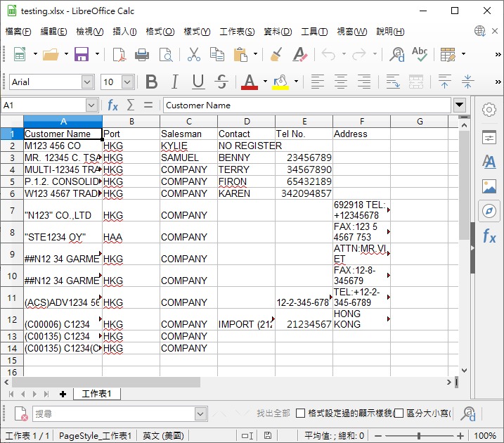The image size is (504, 443).
Task: Click the Strikethrough text icon
Action: pyautogui.click(x=221, y=82)
